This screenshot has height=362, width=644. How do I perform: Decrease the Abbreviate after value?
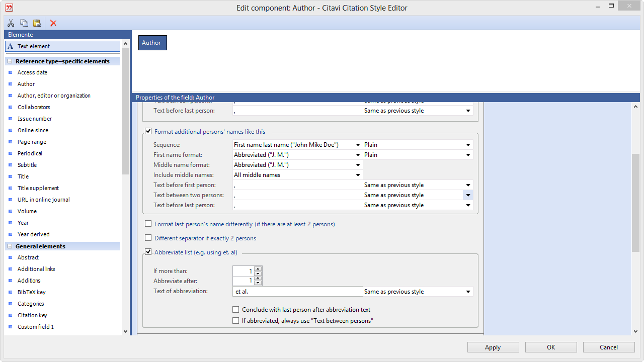[258, 284]
